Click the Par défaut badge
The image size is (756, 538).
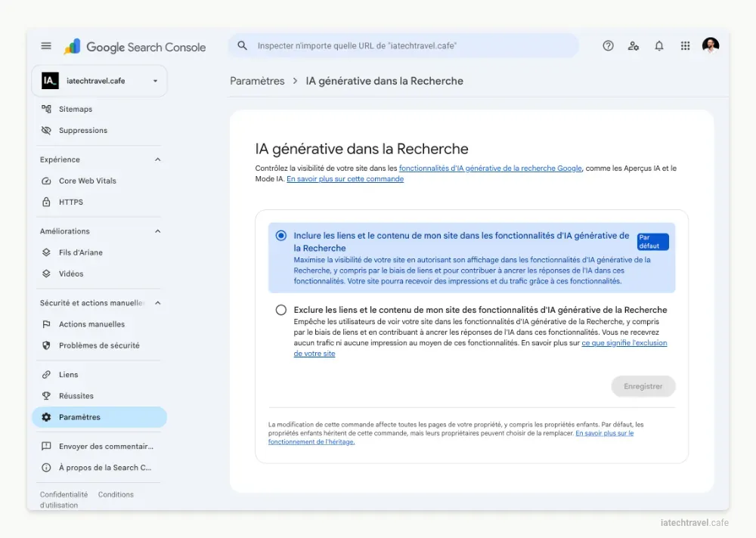click(653, 242)
